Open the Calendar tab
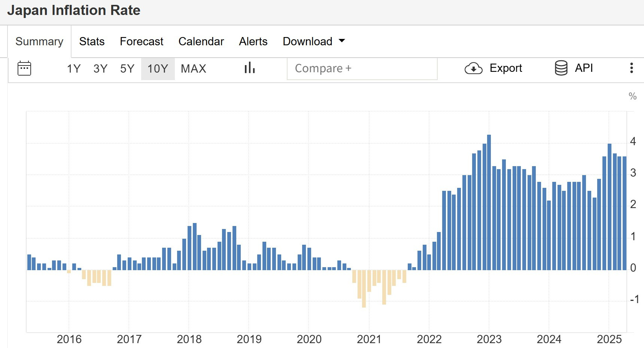The image size is (644, 348). click(x=201, y=41)
